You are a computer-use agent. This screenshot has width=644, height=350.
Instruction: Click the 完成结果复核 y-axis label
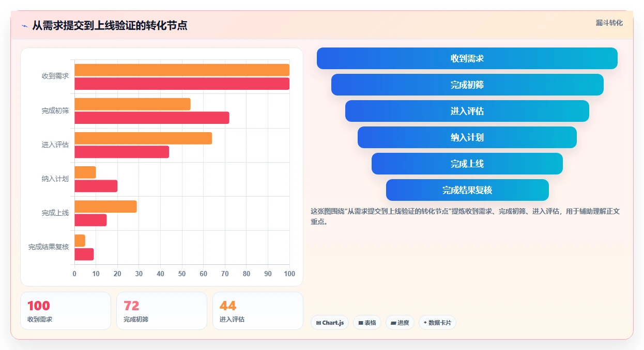tap(49, 247)
